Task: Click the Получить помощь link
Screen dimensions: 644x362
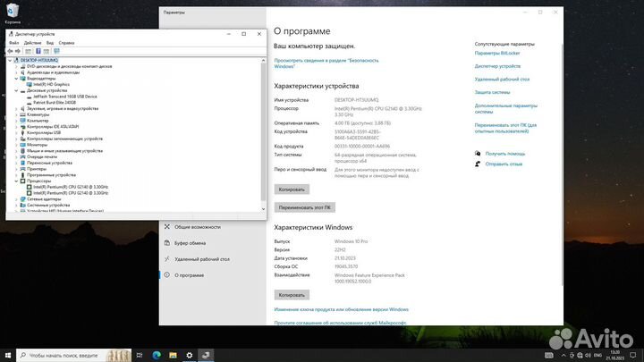Action: click(505, 154)
